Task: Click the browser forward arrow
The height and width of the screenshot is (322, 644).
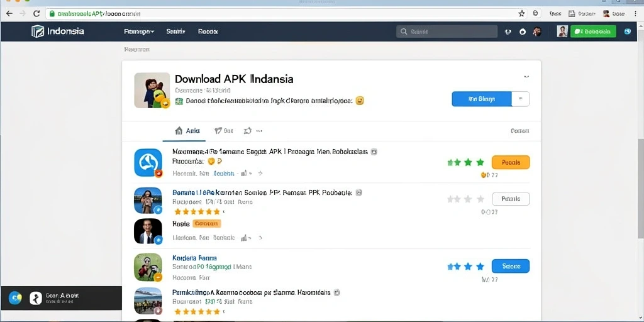Action: tap(23, 14)
